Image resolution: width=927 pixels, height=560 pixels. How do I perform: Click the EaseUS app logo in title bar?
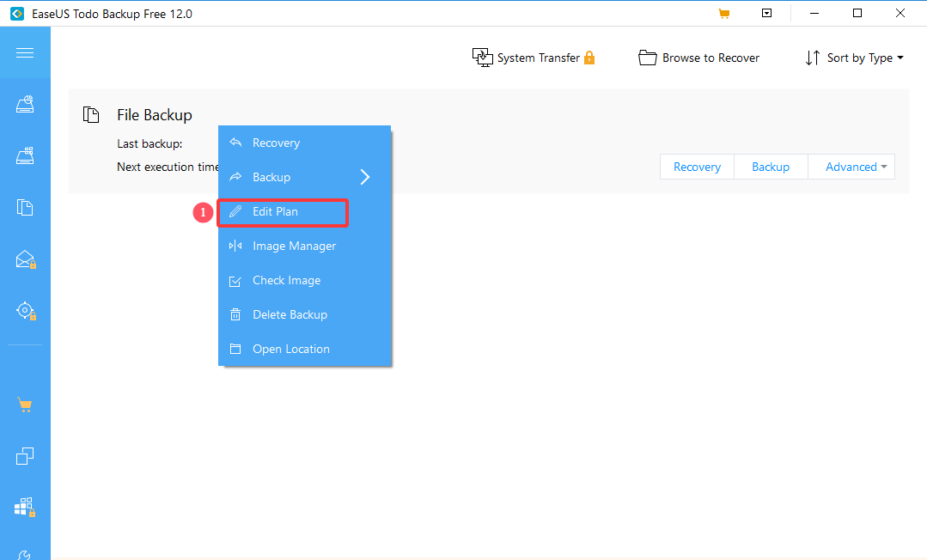tap(17, 14)
